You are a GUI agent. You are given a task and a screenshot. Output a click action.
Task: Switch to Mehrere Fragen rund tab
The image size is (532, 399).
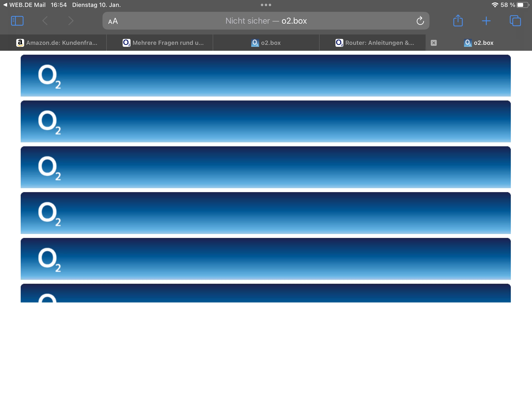coord(163,43)
